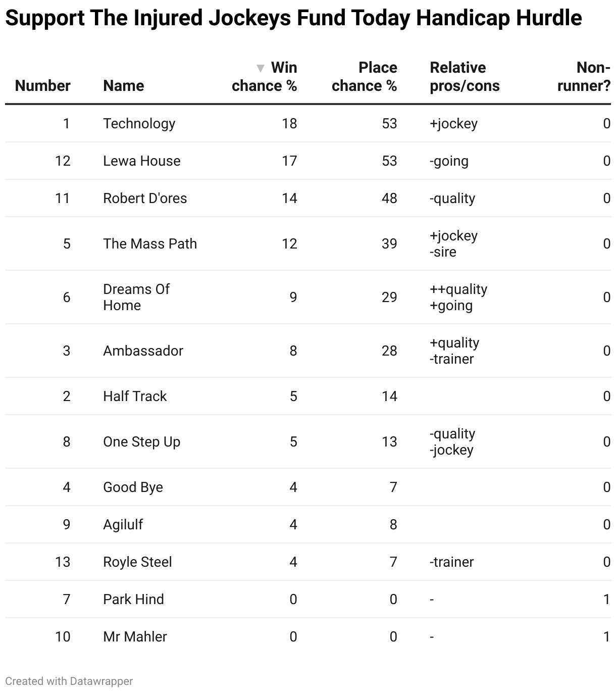Click on Robert D'ores name cell

point(145,199)
